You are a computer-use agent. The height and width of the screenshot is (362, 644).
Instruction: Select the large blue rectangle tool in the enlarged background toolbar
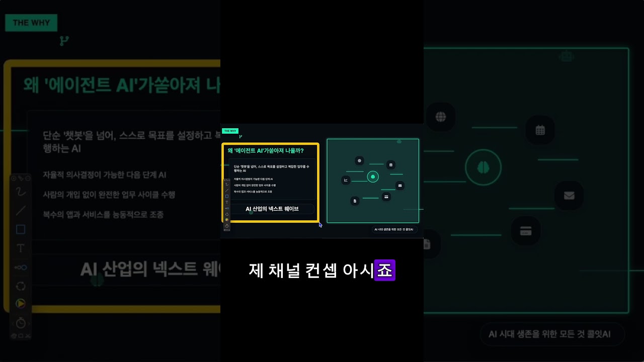coord(21,229)
